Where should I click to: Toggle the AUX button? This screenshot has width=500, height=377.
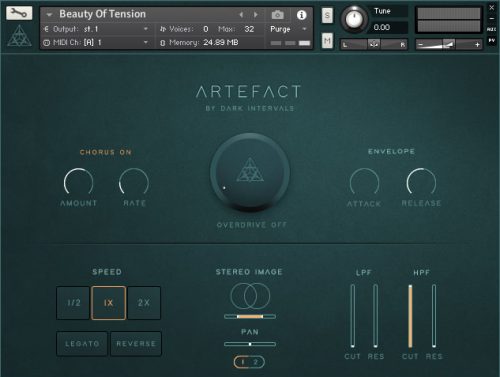tap(492, 30)
